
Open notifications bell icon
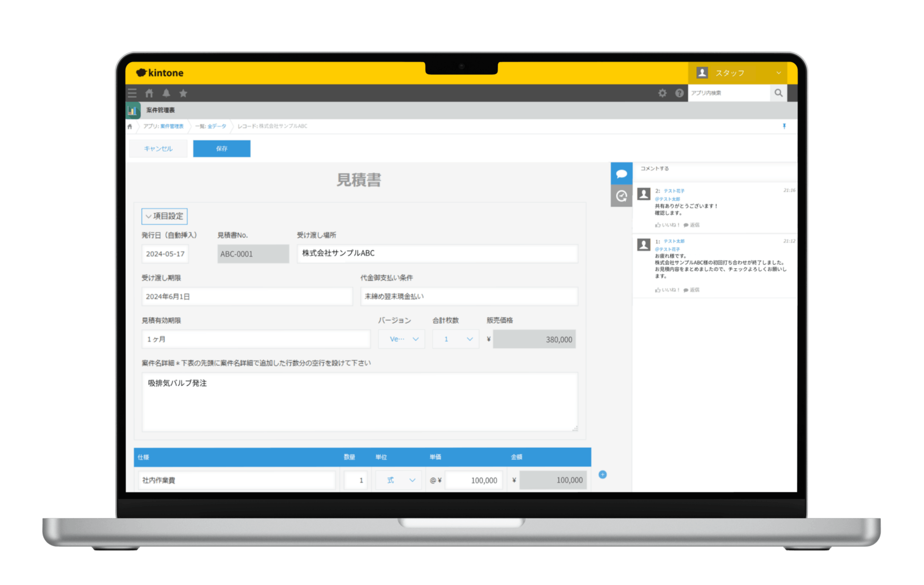coord(166,93)
